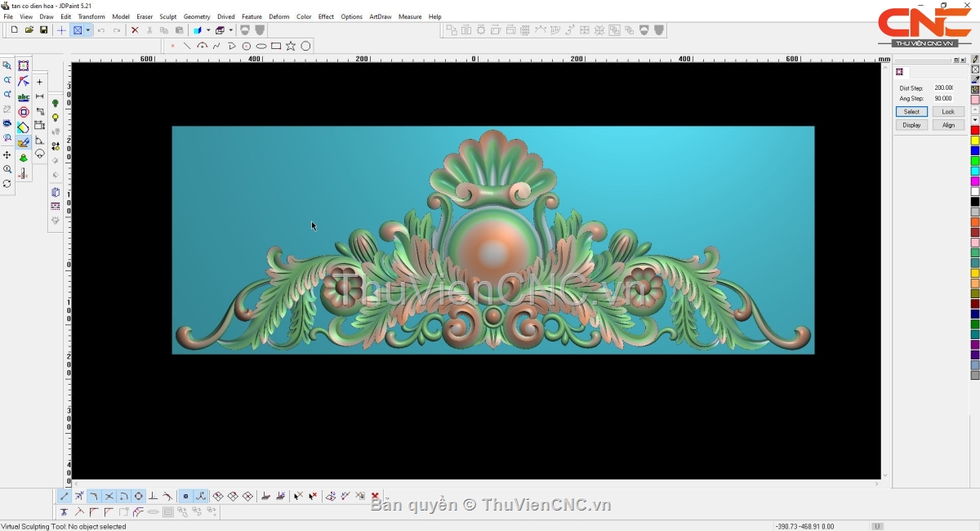This screenshot has width=980, height=531.
Task: Click the green light bulb icon
Action: (x=56, y=104)
